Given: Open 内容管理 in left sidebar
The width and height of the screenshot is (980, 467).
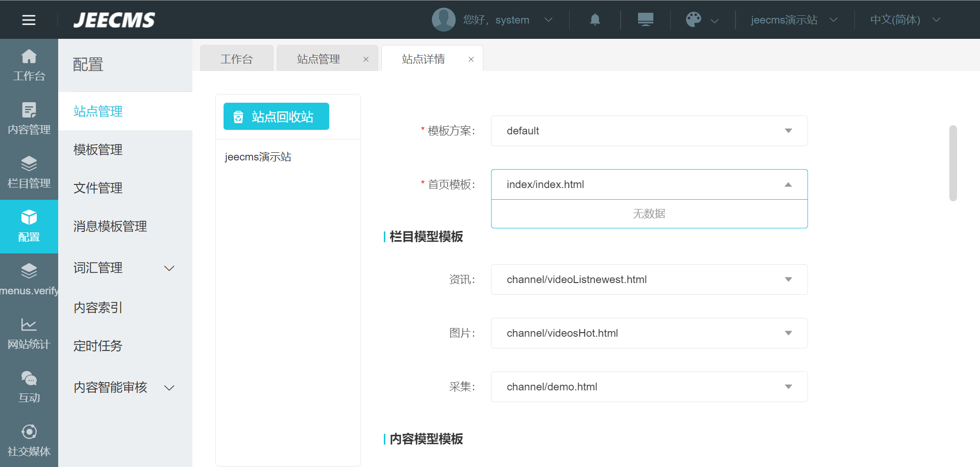Looking at the screenshot, I should pos(29,119).
